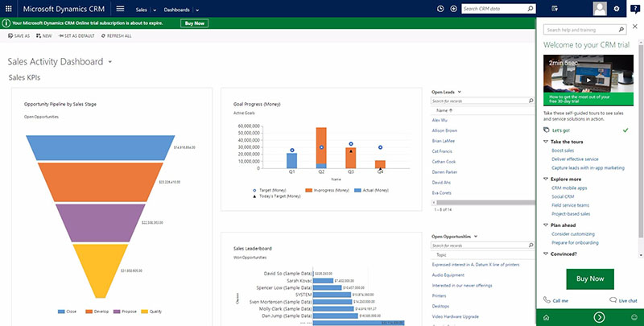Open CRM mobile apps link

coord(569,188)
